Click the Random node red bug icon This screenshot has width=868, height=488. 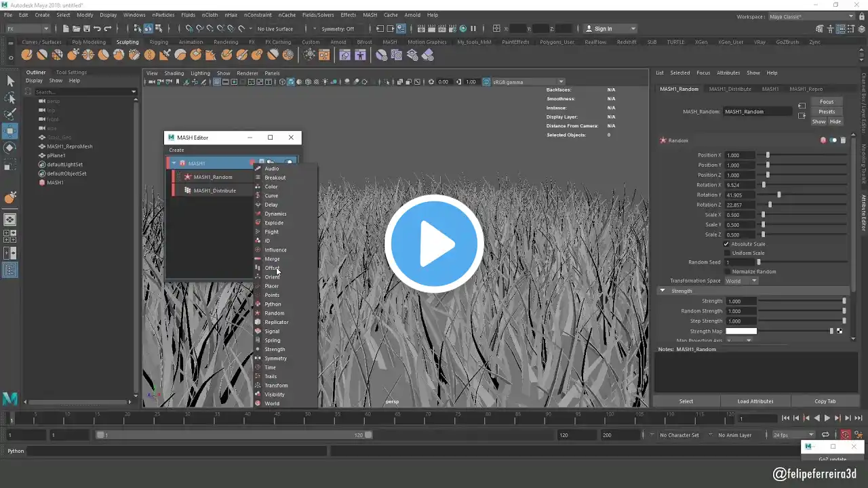click(x=823, y=140)
